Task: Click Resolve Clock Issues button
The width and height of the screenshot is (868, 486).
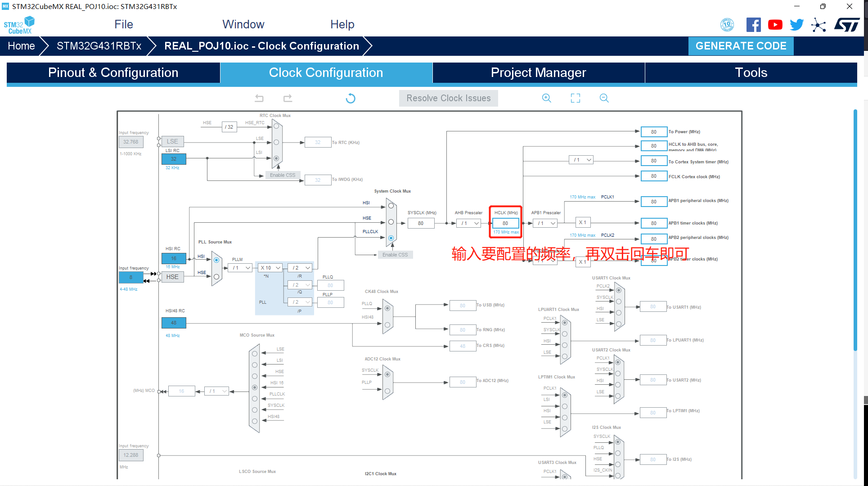Action: (449, 98)
